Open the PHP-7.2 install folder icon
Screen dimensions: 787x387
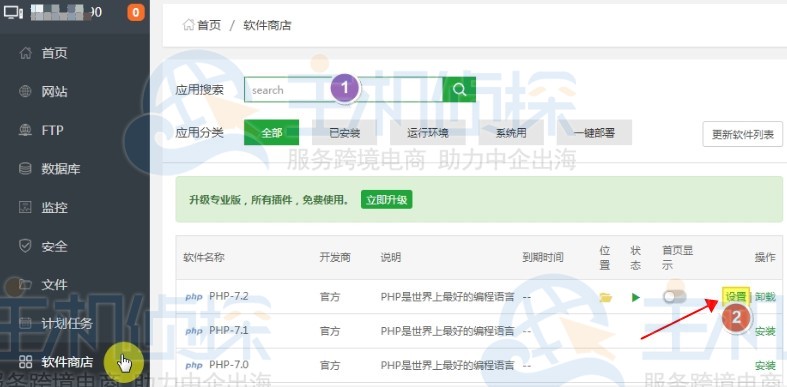pos(606,297)
